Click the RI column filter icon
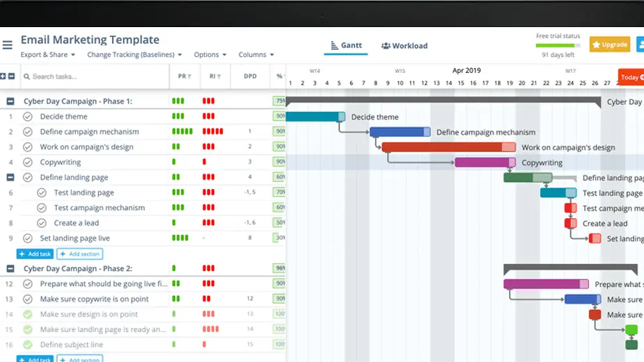This screenshot has height=362, width=644. pos(219,76)
